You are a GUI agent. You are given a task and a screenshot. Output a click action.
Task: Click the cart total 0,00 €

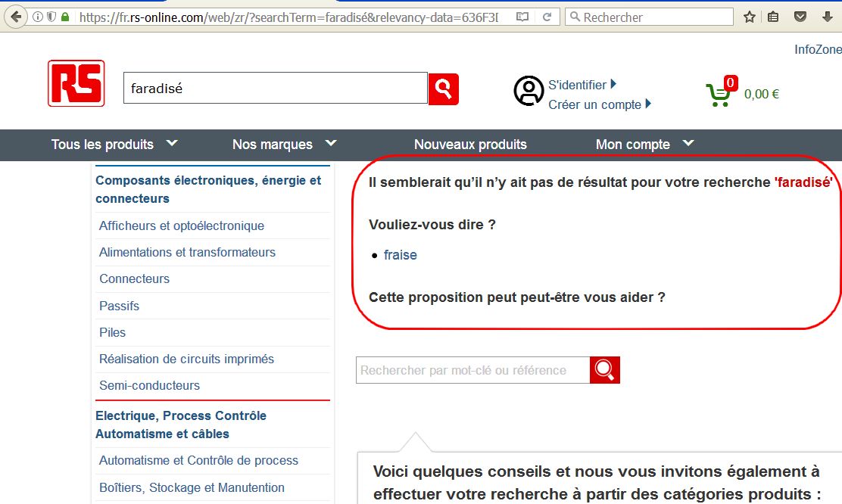762,94
